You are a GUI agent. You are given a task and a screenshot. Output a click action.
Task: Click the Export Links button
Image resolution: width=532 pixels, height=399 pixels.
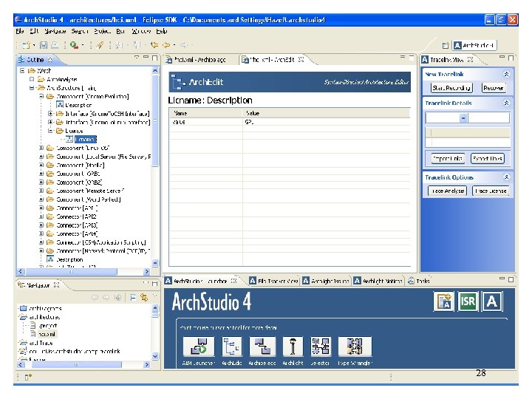tap(488, 158)
